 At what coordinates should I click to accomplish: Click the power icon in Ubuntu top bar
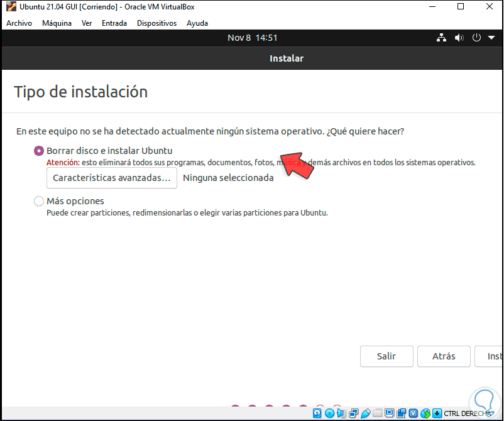point(476,38)
